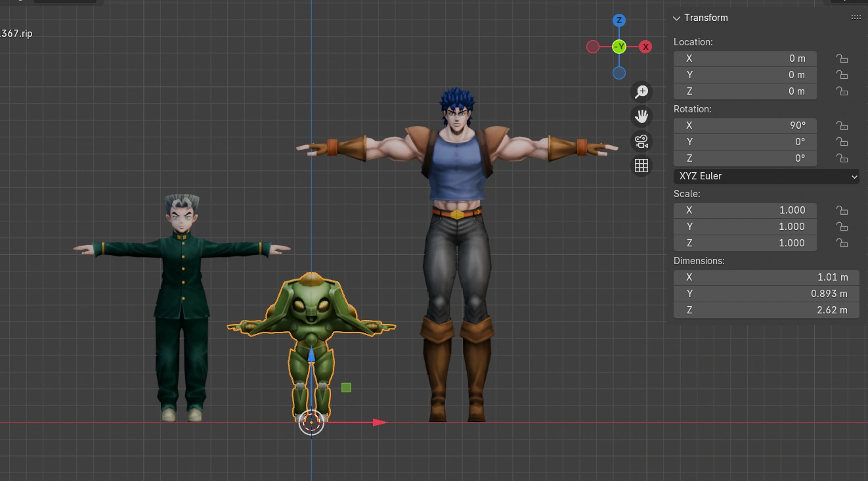Screen dimensions: 868x481
Task: Click the 3D cursor at the origin
Action: [x=311, y=423]
